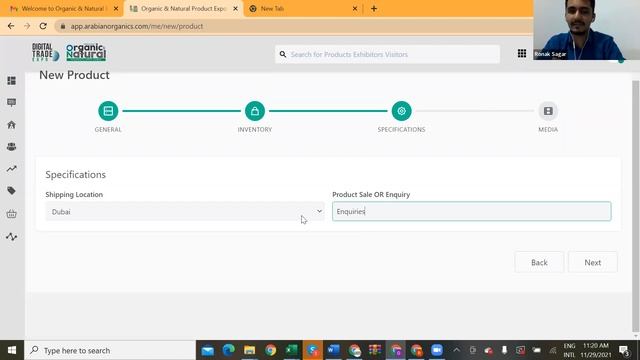Image resolution: width=640 pixels, height=360 pixels.
Task: Click the INVENTORY step label
Action: [x=255, y=129]
